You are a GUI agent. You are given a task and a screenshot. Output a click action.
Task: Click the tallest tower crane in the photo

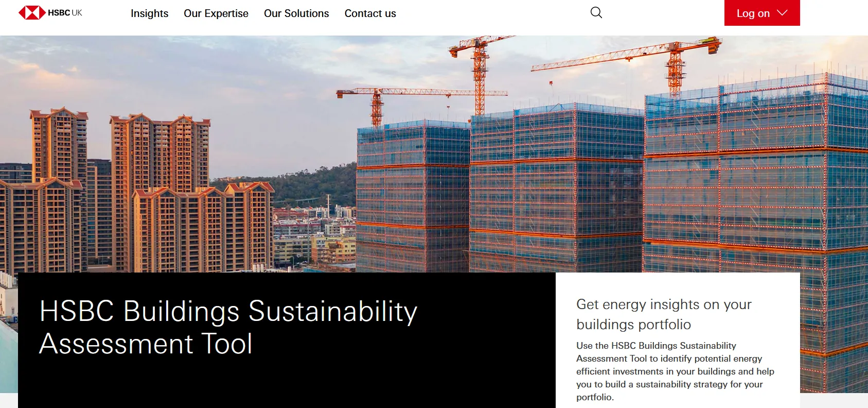point(480,77)
